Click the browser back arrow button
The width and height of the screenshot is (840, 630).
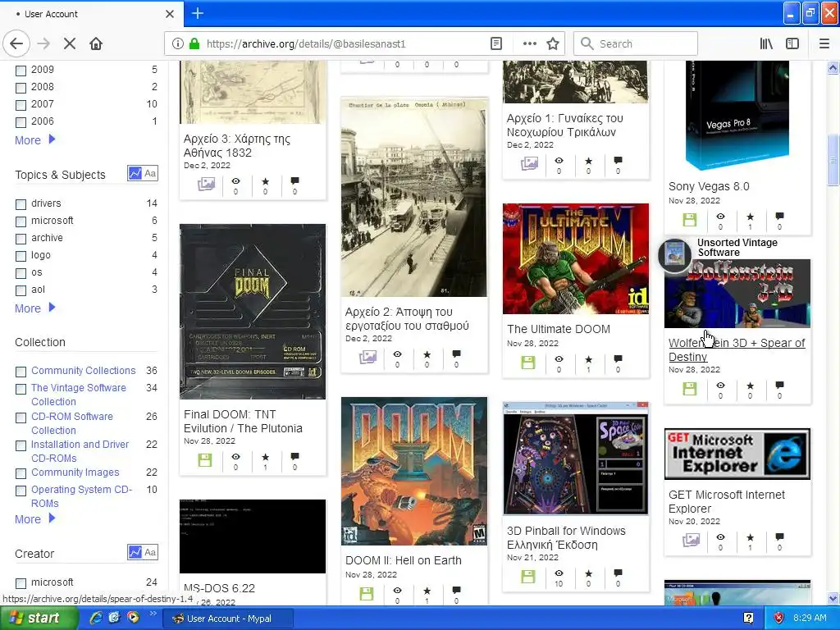[x=16, y=43]
